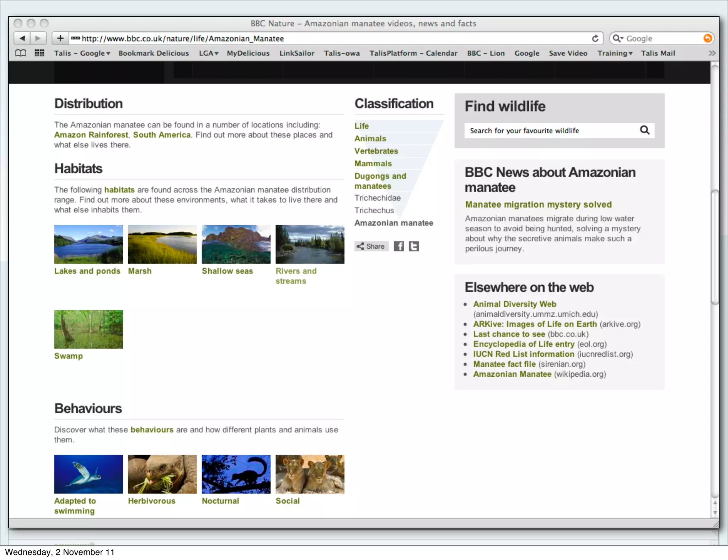Click the browser forward arrow button
Screen dimensions: 728x560
point(38,38)
